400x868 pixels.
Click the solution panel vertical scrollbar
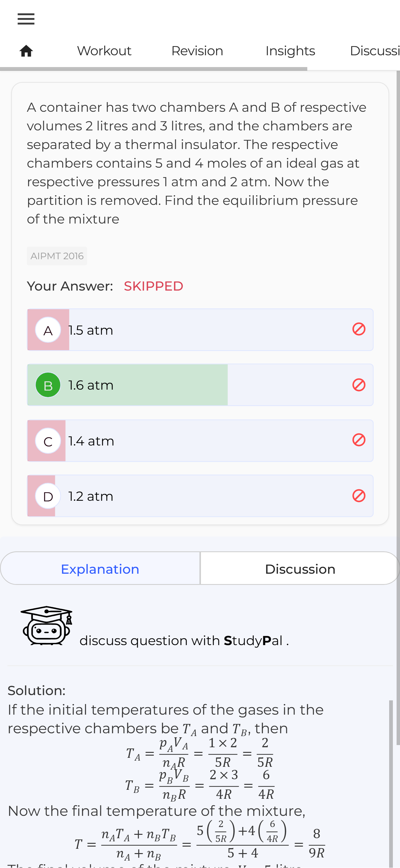pyautogui.click(x=391, y=784)
